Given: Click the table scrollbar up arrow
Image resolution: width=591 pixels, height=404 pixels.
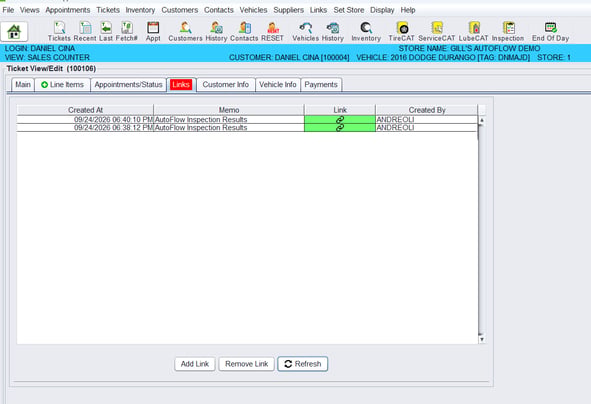Looking at the screenshot, I should 482,120.
